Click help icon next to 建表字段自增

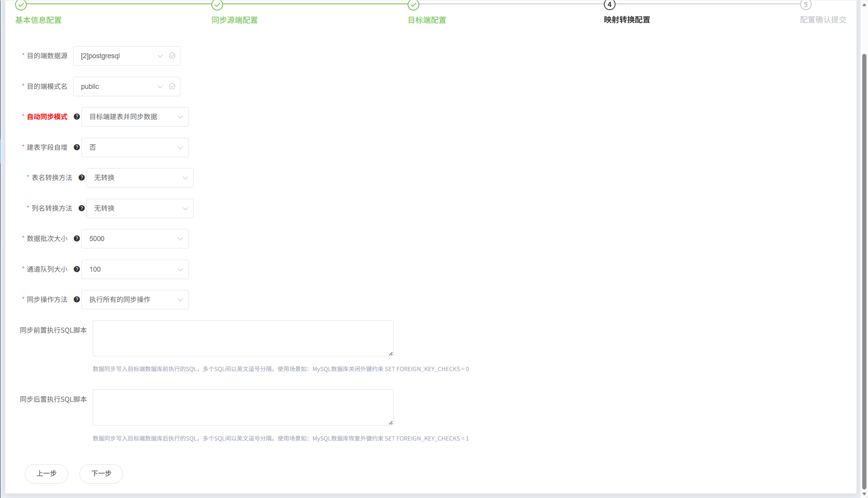(77, 147)
